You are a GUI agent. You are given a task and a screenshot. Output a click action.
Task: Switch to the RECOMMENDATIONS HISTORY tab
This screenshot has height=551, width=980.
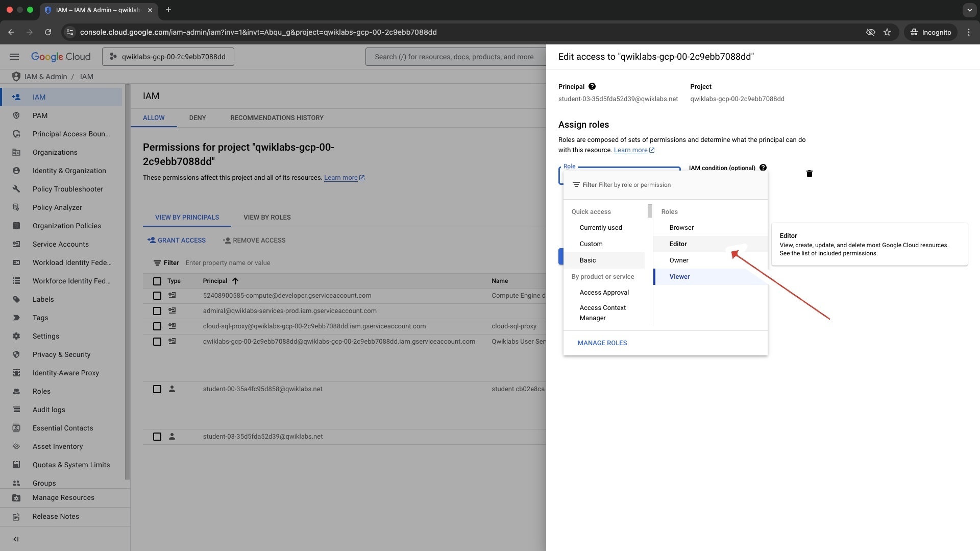click(277, 118)
